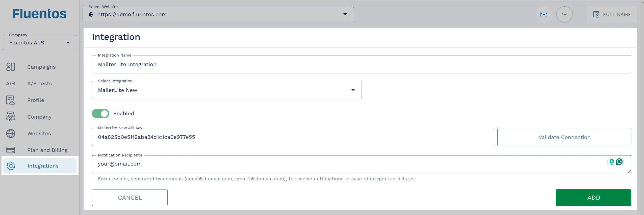Click the Campaigns sidebar icon
This screenshot has width=644, height=215.
(11, 67)
